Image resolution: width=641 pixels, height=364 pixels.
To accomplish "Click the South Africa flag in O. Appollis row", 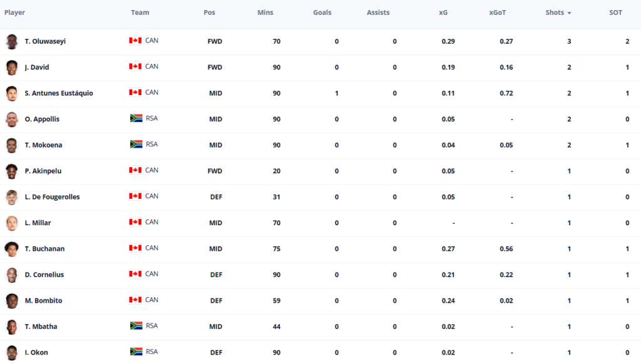I will point(136,118).
